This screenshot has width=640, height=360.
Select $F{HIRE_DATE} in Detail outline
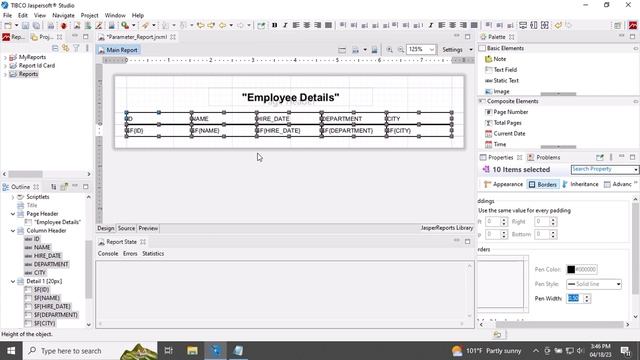(52, 307)
